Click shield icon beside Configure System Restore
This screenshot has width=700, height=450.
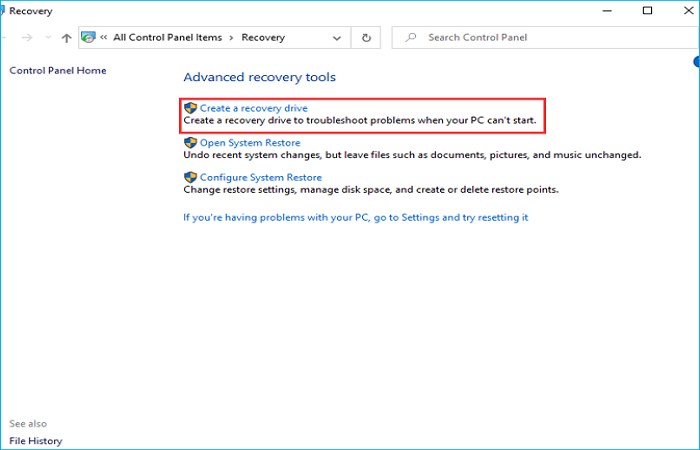(191, 177)
